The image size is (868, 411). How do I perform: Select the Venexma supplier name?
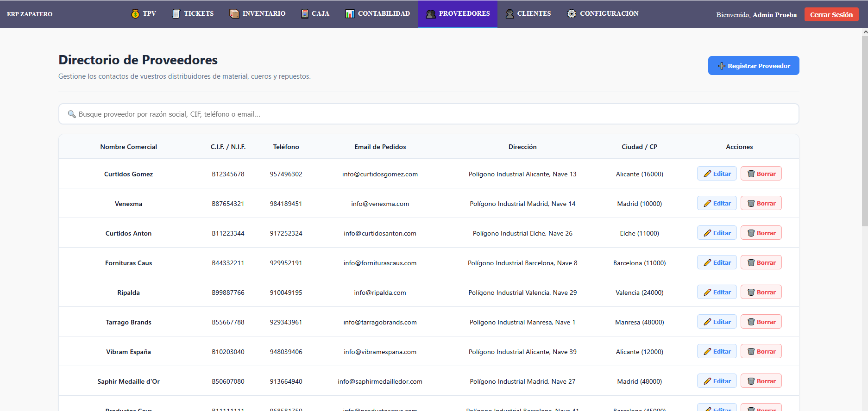click(x=129, y=204)
